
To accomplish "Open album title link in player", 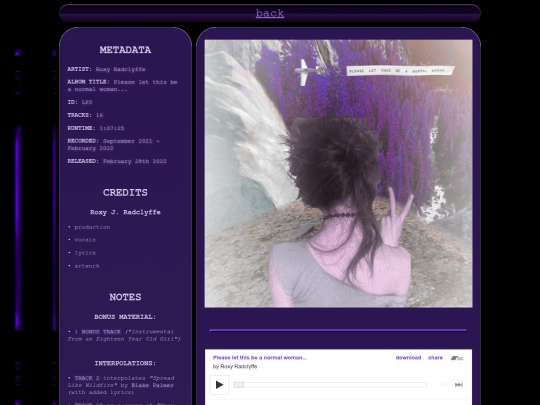I will tap(260, 358).
